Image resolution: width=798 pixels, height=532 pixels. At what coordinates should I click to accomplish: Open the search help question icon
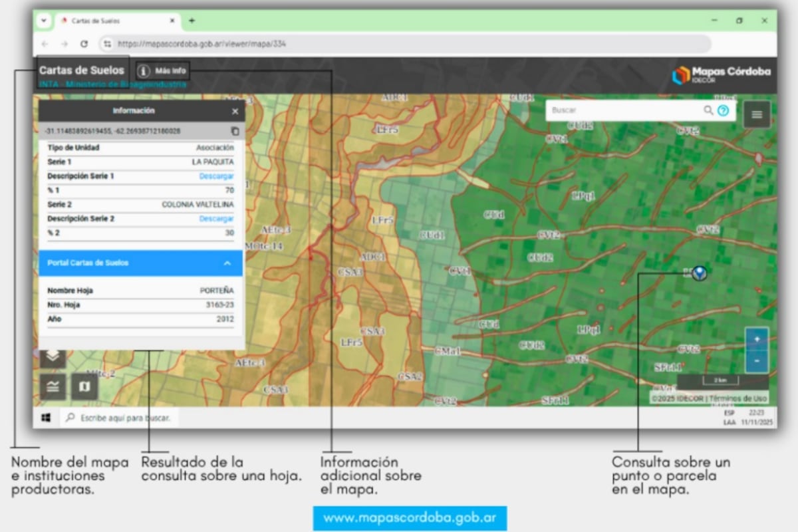tap(724, 110)
